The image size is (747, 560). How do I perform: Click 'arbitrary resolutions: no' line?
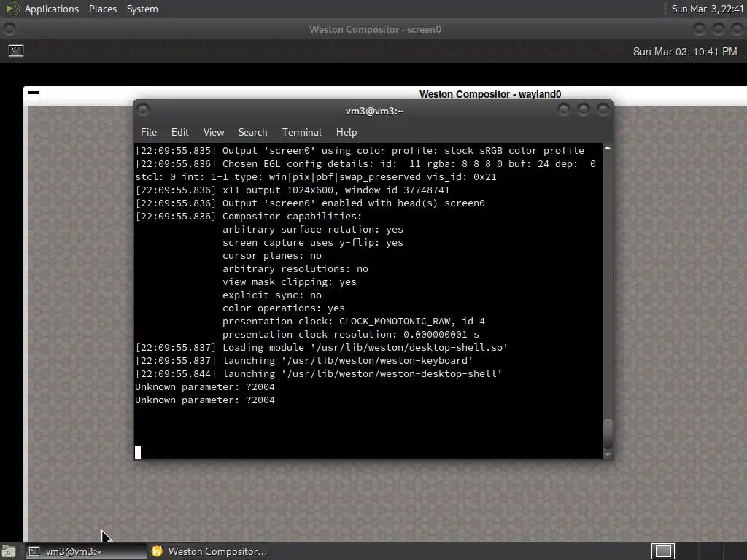[295, 268]
